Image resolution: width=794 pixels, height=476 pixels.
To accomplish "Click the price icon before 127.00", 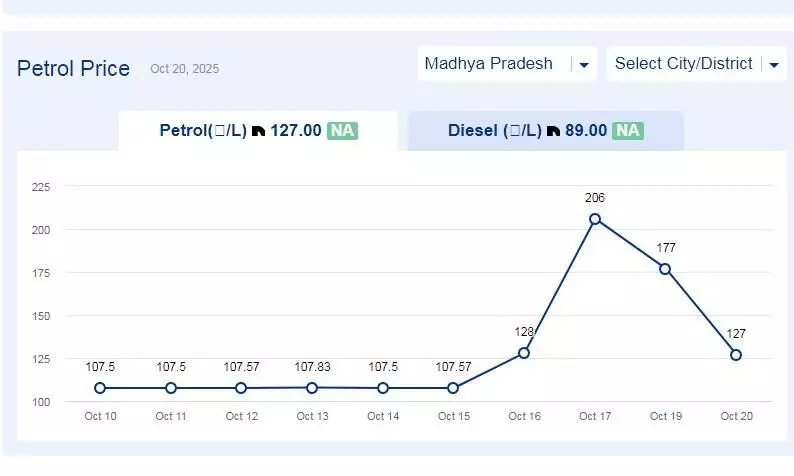I will coord(258,131).
